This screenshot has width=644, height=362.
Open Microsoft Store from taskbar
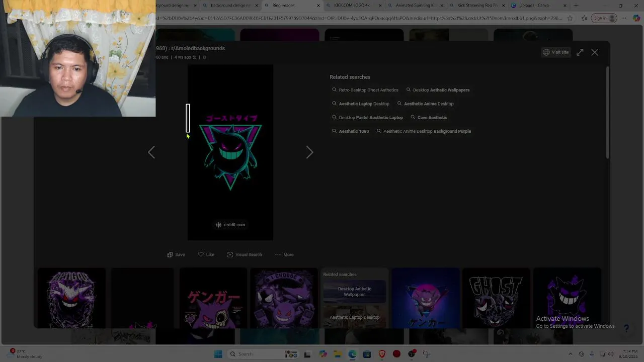(x=367, y=354)
